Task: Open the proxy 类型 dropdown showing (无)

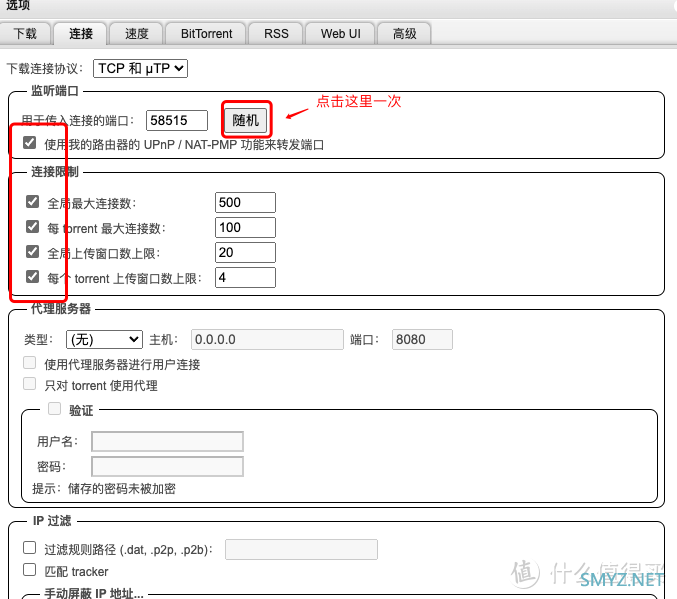Action: click(104, 339)
